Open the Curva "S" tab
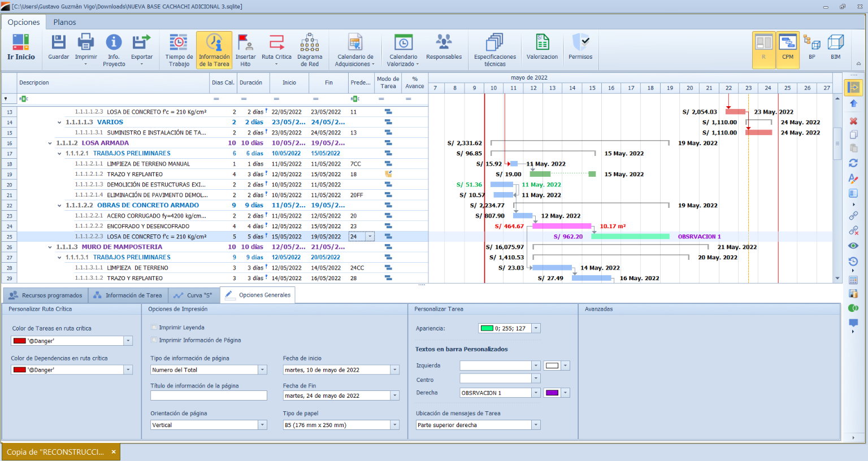 click(193, 295)
